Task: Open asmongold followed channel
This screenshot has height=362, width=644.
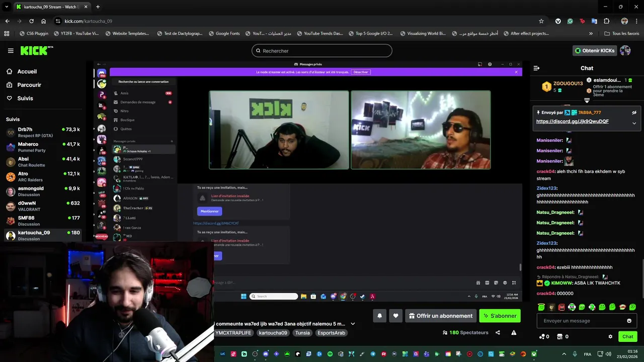Action: [x=43, y=192]
